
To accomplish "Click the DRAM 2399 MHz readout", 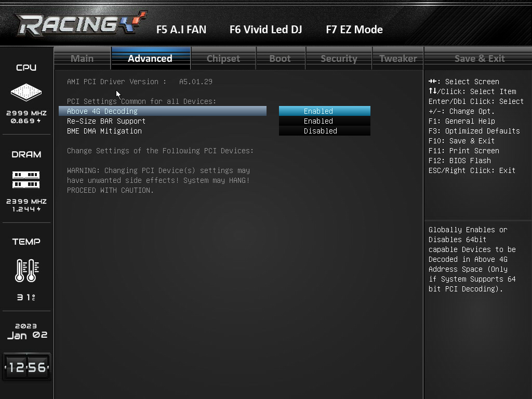I will pos(26,202).
